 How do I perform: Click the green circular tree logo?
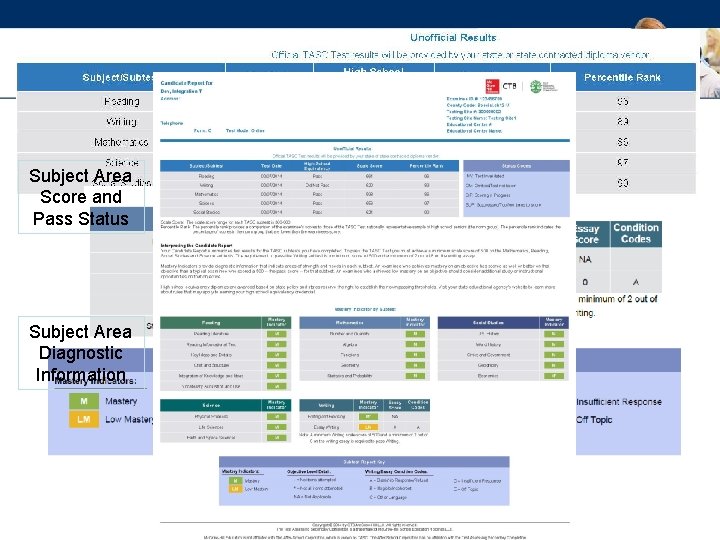(x=535, y=86)
